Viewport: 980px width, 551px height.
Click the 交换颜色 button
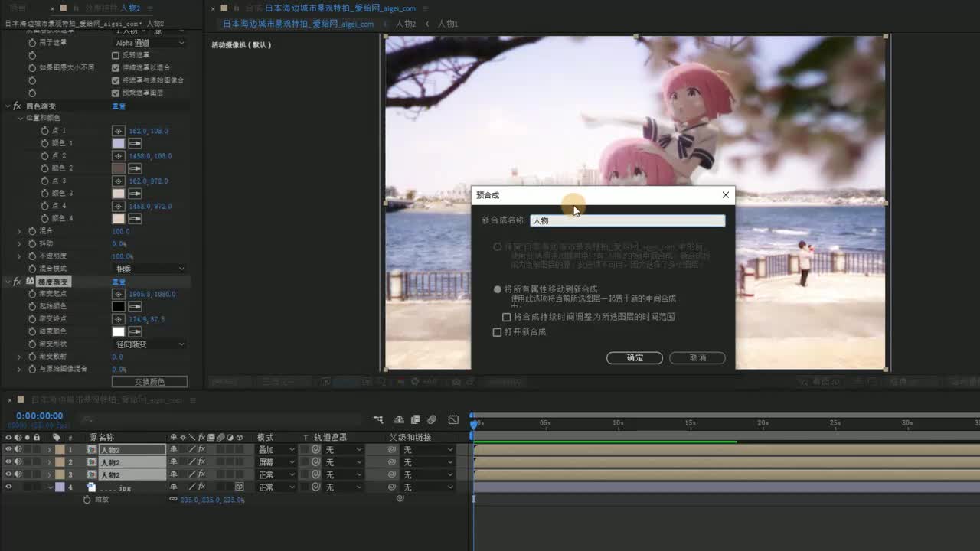click(x=149, y=382)
